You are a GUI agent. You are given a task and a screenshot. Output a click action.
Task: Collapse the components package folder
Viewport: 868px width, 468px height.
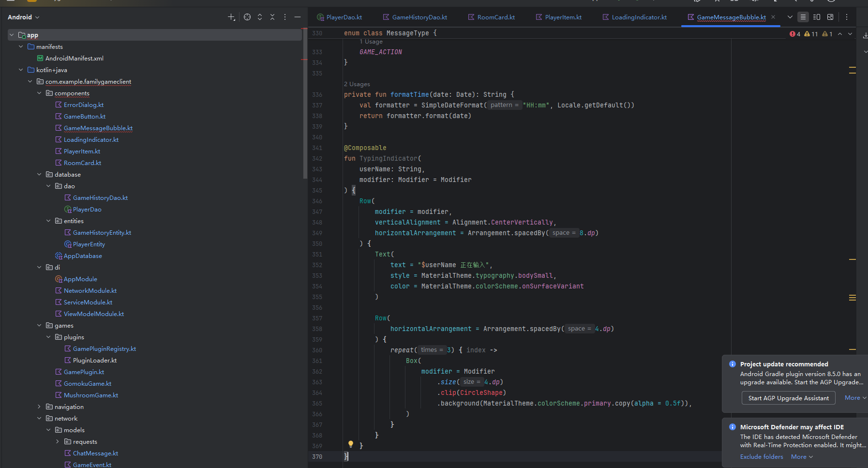coord(39,93)
